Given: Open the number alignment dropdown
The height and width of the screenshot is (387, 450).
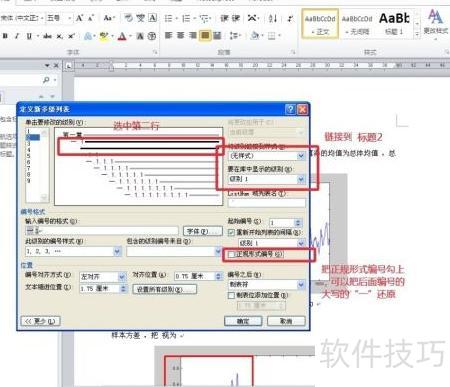Looking at the screenshot, I should click(x=122, y=276).
